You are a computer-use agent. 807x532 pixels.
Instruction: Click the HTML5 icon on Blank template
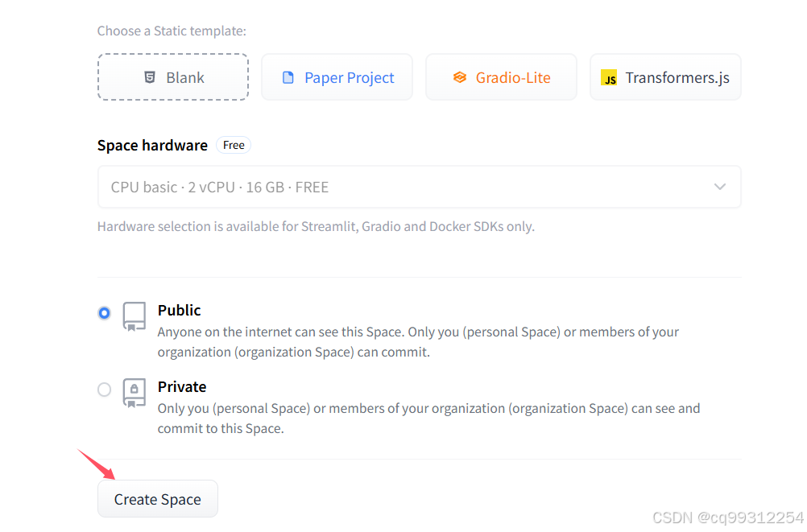150,77
